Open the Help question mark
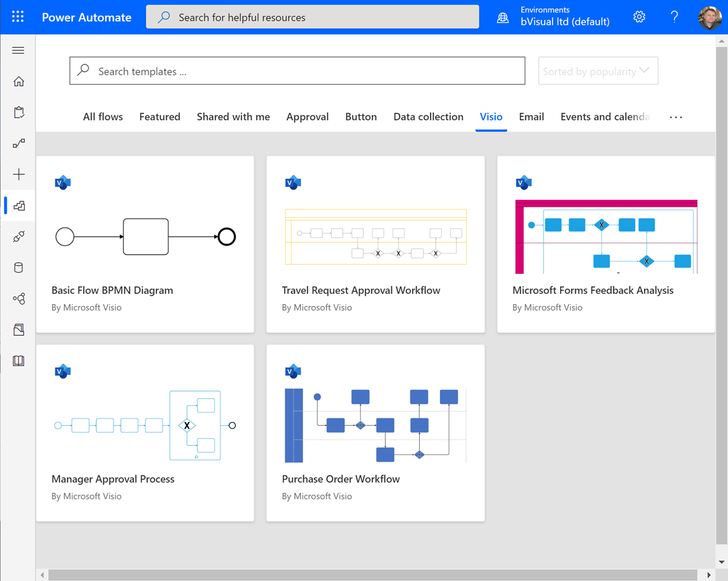Screen dimensions: 728x581 pos(675,16)
